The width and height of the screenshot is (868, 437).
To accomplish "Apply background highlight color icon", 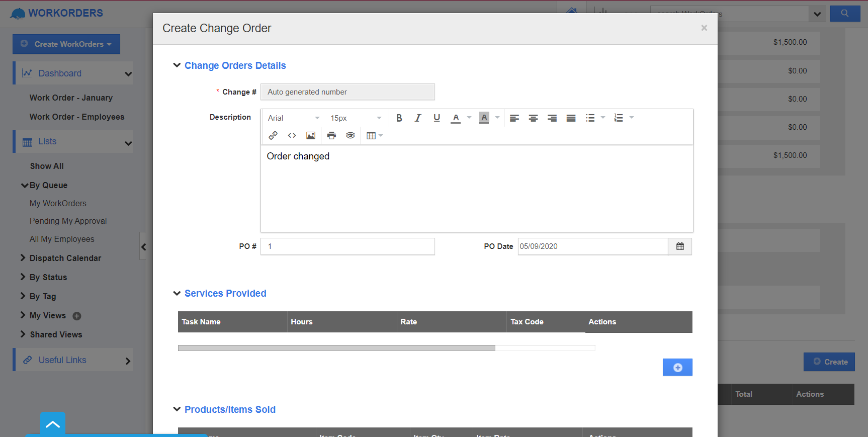I will point(484,118).
